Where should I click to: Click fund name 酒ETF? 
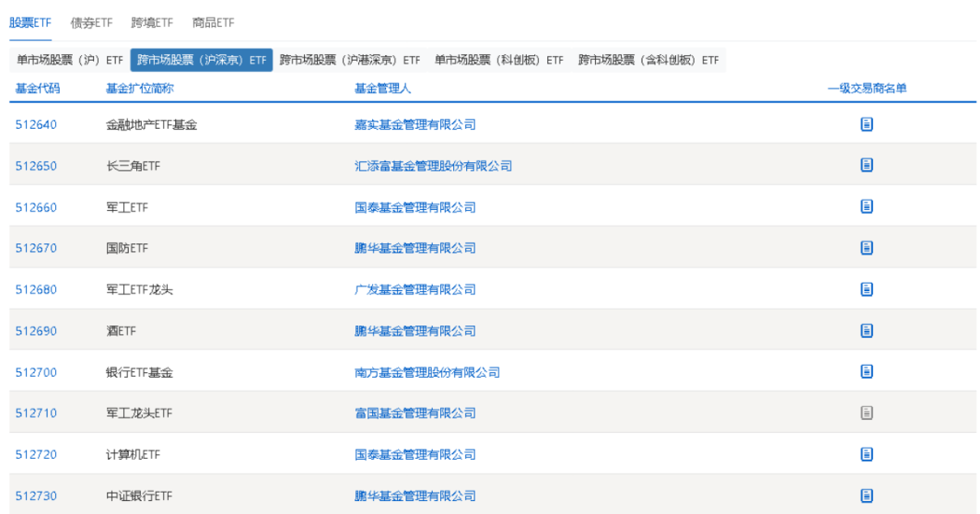click(120, 331)
